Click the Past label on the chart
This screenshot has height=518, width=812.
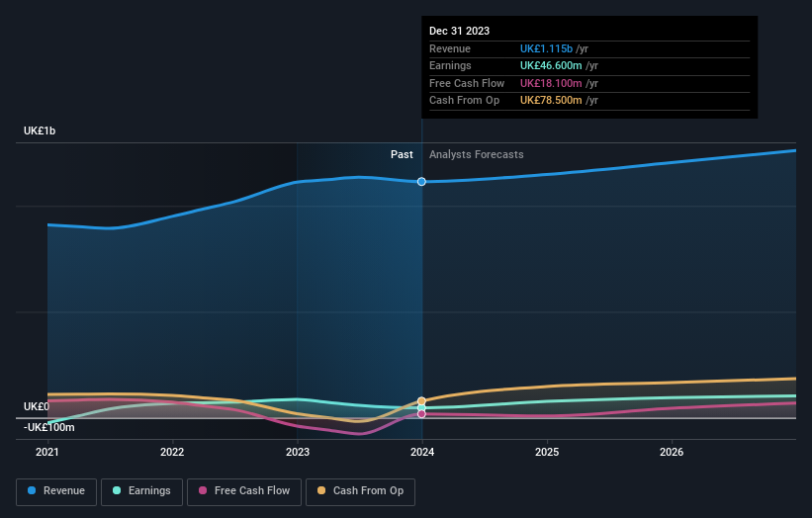click(402, 155)
